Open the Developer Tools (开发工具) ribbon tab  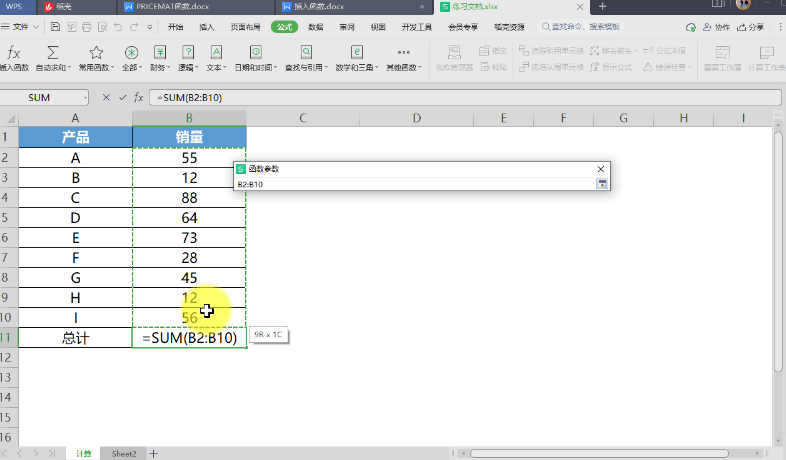point(417,27)
